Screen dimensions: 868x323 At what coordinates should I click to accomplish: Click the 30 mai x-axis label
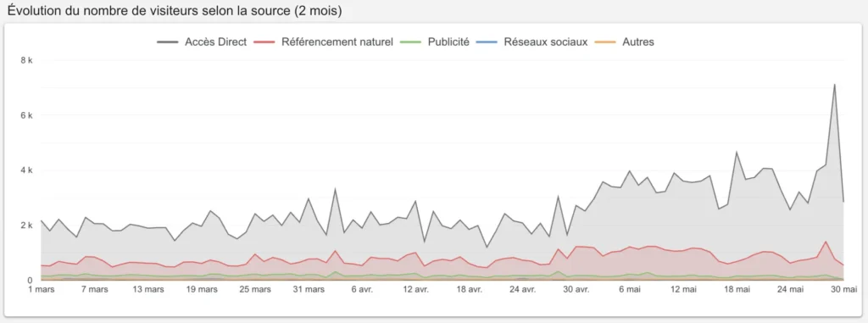[844, 289]
